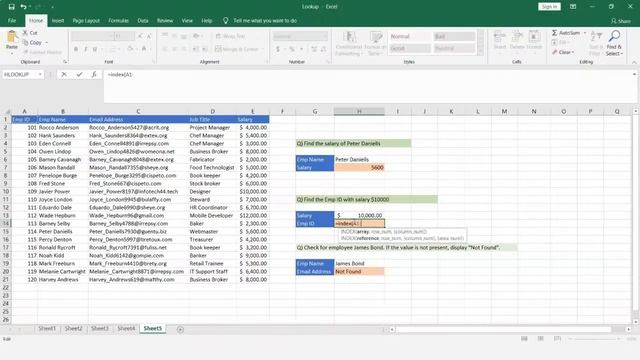Image resolution: width=640 pixels, height=360 pixels.
Task: Select column H header
Action: click(x=359, y=111)
